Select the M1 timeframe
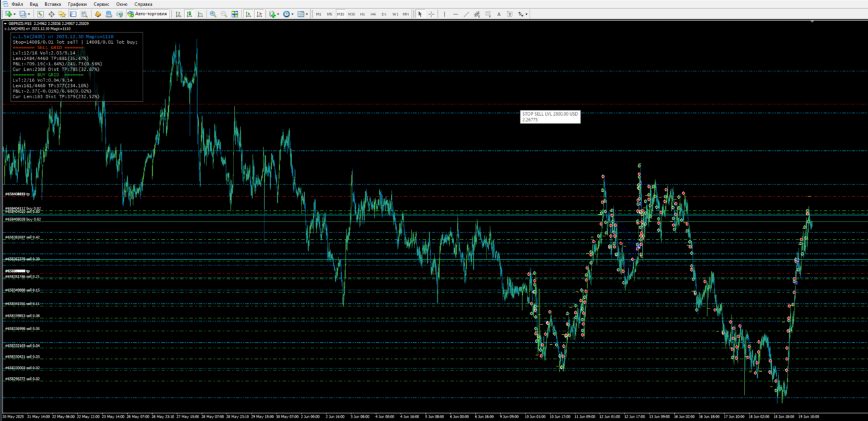This screenshot has height=421, width=868. (x=318, y=13)
